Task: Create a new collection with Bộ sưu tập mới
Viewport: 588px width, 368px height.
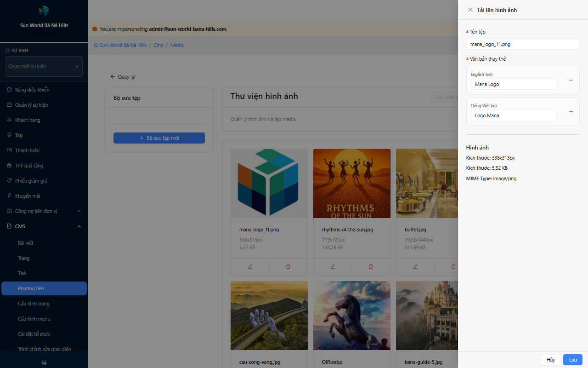Action: [159, 138]
